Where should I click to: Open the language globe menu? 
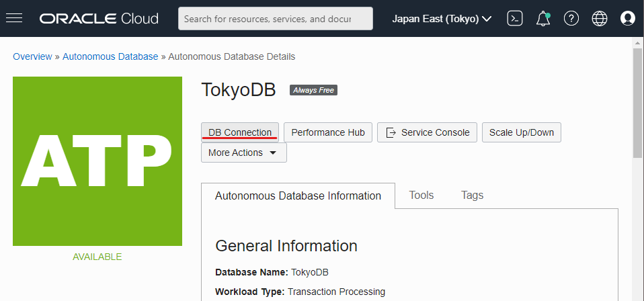(x=600, y=19)
